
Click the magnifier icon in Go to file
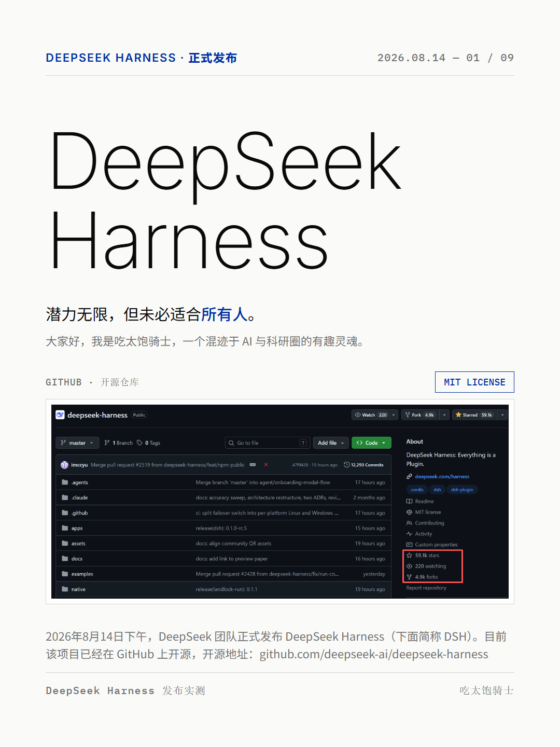(x=231, y=443)
